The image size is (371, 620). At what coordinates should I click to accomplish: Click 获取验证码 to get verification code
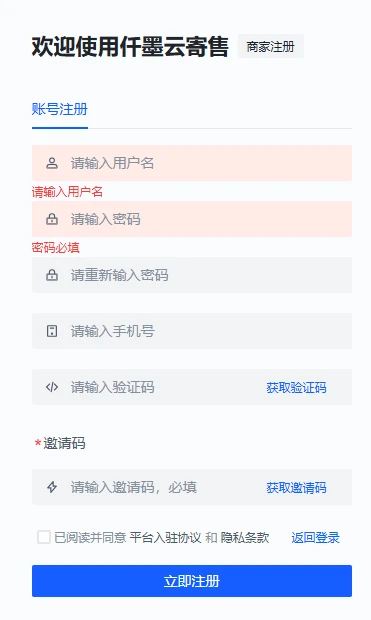(296, 388)
